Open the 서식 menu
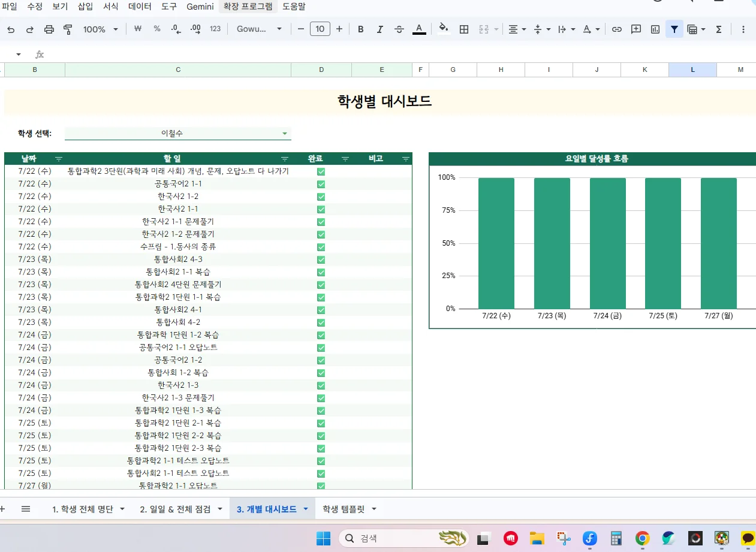This screenshot has height=552, width=756. (x=110, y=7)
